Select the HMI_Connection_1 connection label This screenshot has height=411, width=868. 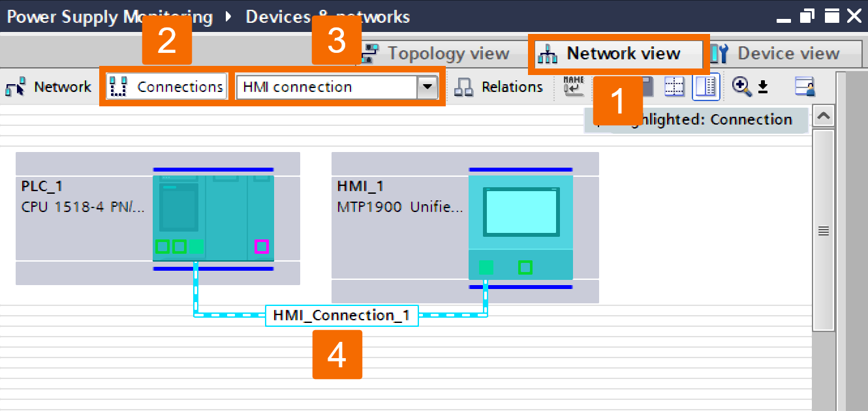pos(341,316)
